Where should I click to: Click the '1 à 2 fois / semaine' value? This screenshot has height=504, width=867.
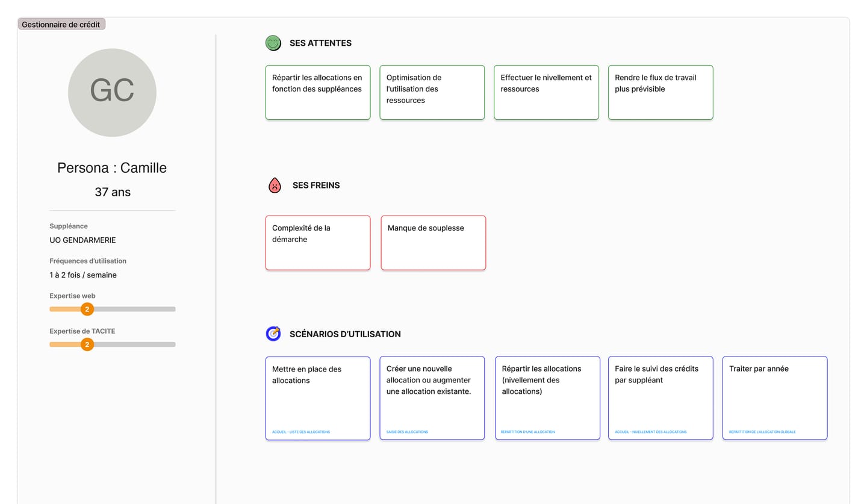pos(83,275)
